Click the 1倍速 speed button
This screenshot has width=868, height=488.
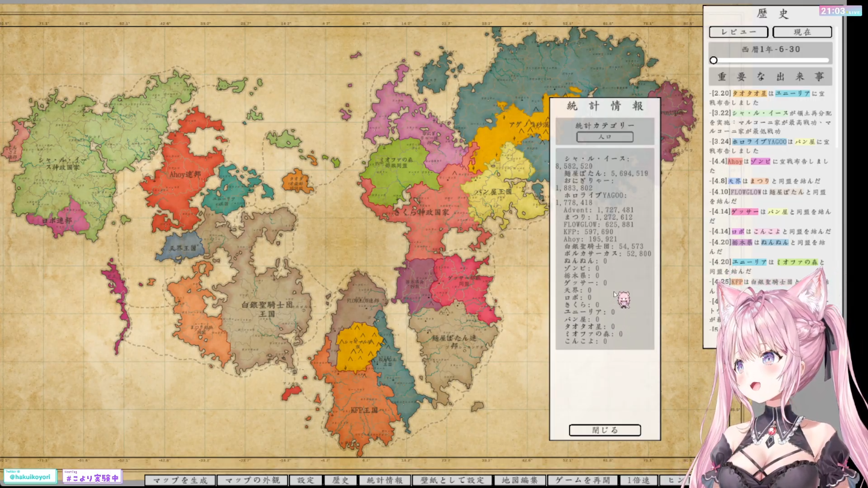click(639, 480)
